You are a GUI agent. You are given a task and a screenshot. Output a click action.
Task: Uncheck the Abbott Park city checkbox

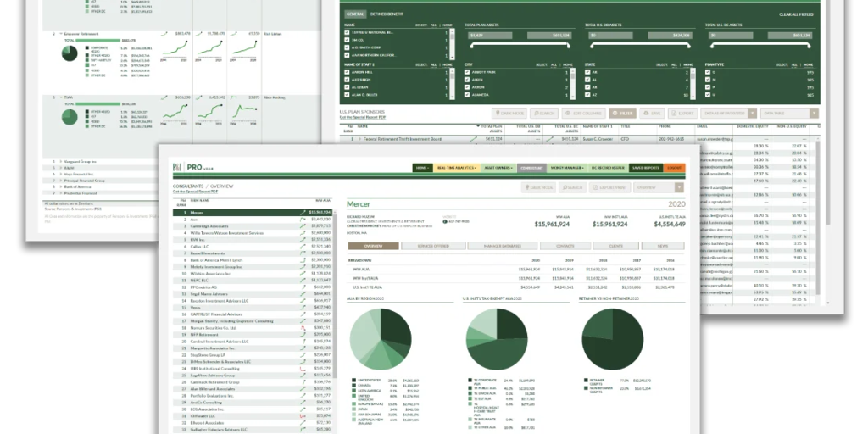tap(467, 72)
